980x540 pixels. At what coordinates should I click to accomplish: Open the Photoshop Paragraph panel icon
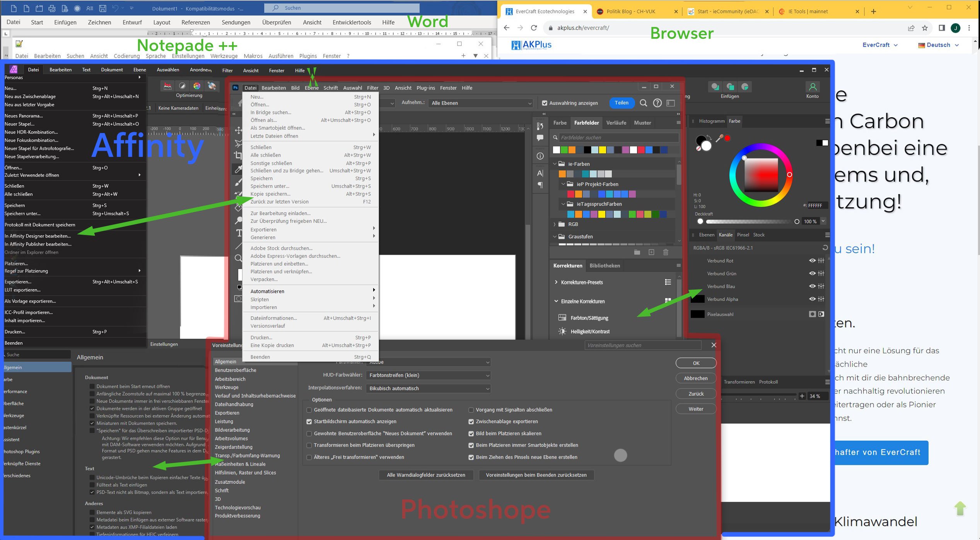pos(540,185)
